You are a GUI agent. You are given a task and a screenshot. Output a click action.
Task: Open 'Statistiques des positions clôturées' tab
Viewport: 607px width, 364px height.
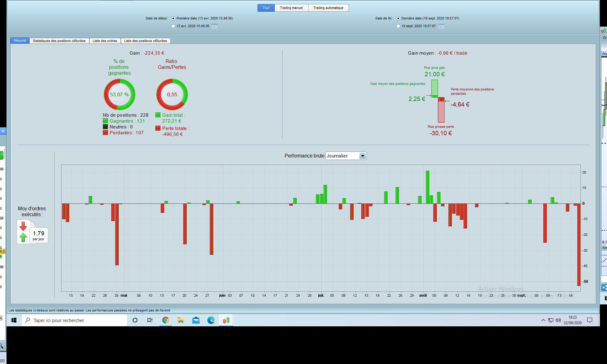coord(59,41)
